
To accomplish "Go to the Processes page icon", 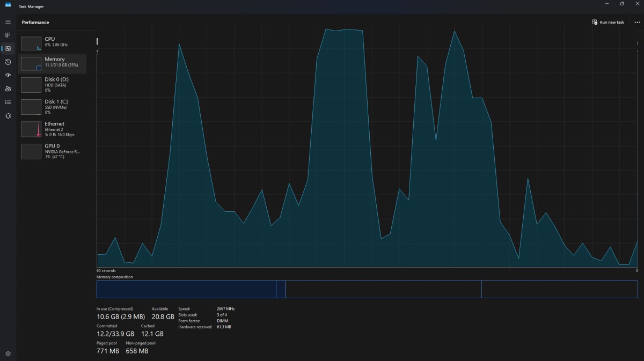I will pos(8,35).
